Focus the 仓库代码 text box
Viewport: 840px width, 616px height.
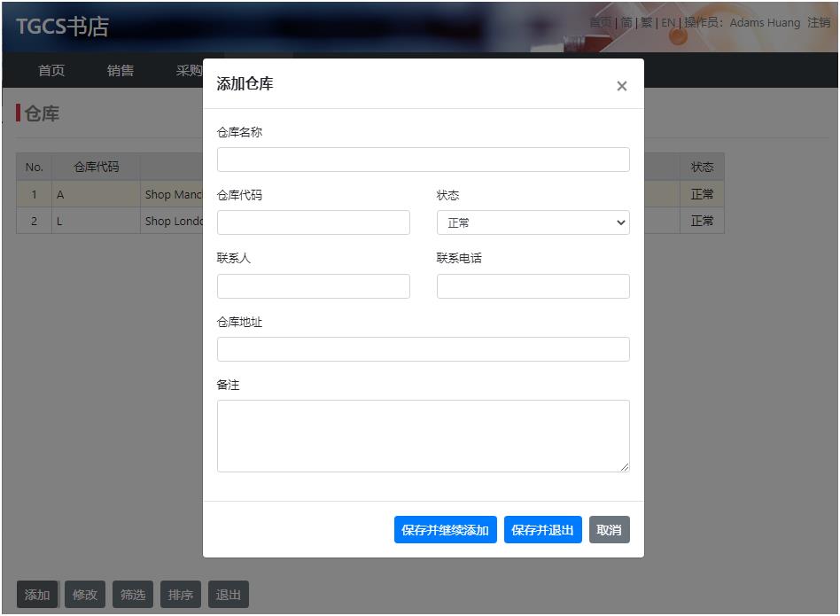[x=313, y=222]
